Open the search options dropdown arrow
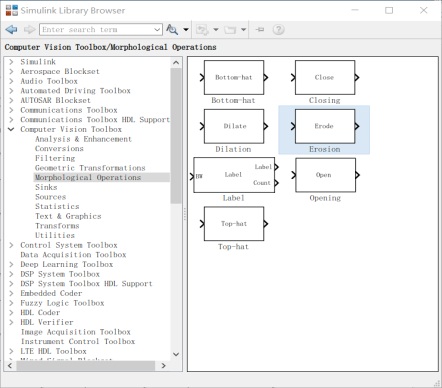 [x=186, y=30]
